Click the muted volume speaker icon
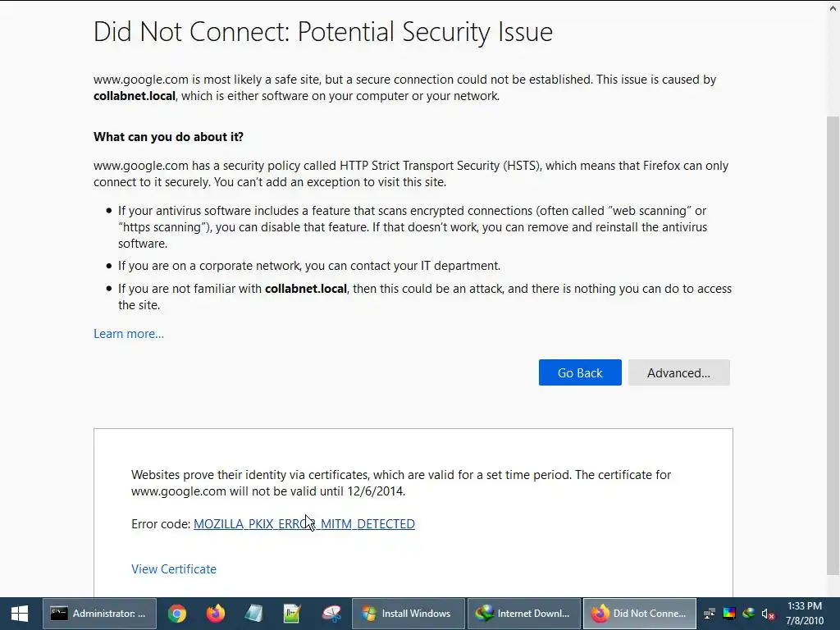The height and width of the screenshot is (630, 840). (768, 614)
